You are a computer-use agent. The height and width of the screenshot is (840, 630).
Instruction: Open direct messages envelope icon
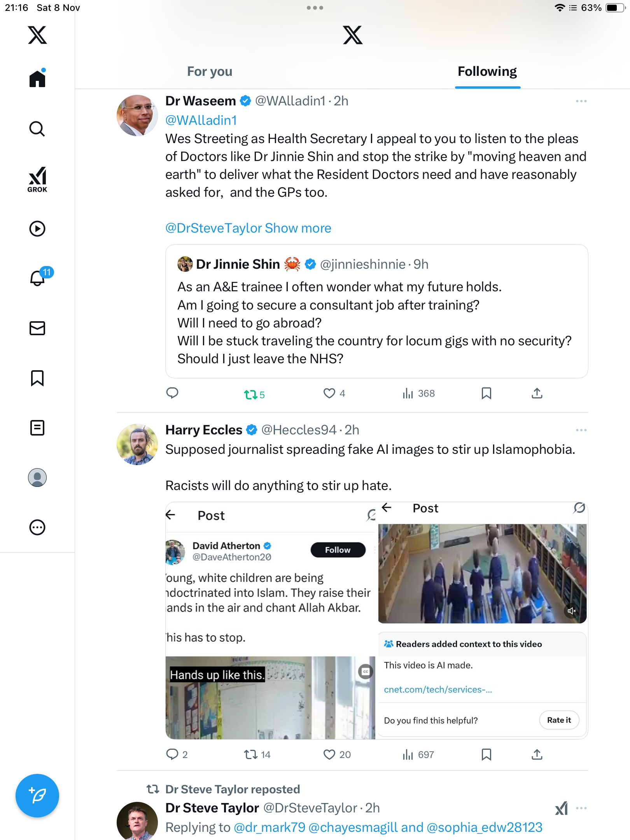pos(37,328)
